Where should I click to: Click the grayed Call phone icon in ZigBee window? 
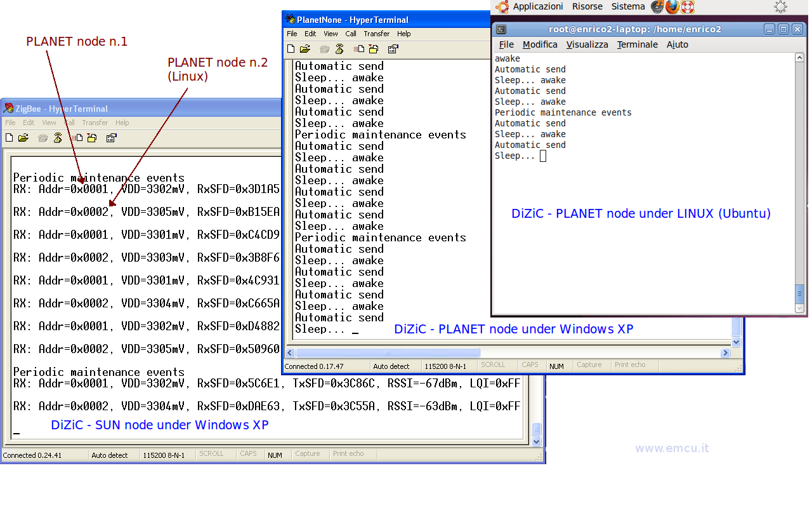[43, 138]
